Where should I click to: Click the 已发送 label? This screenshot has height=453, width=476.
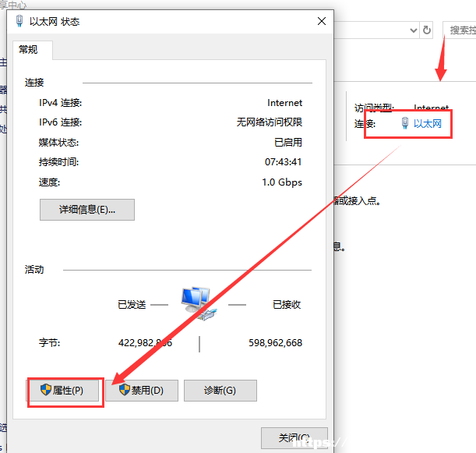click(x=132, y=304)
